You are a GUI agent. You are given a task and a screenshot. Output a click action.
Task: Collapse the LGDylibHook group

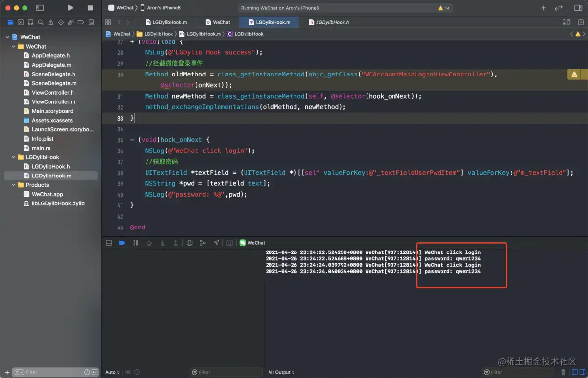point(14,157)
